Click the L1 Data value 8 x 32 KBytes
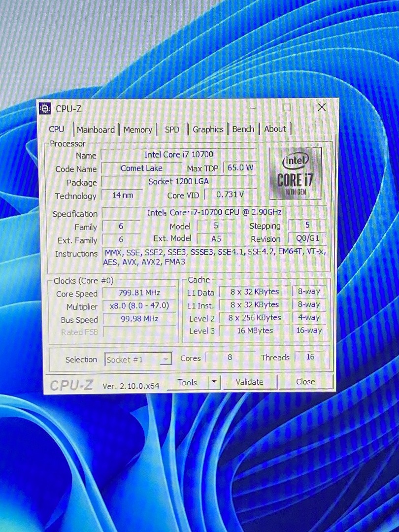 [255, 292]
